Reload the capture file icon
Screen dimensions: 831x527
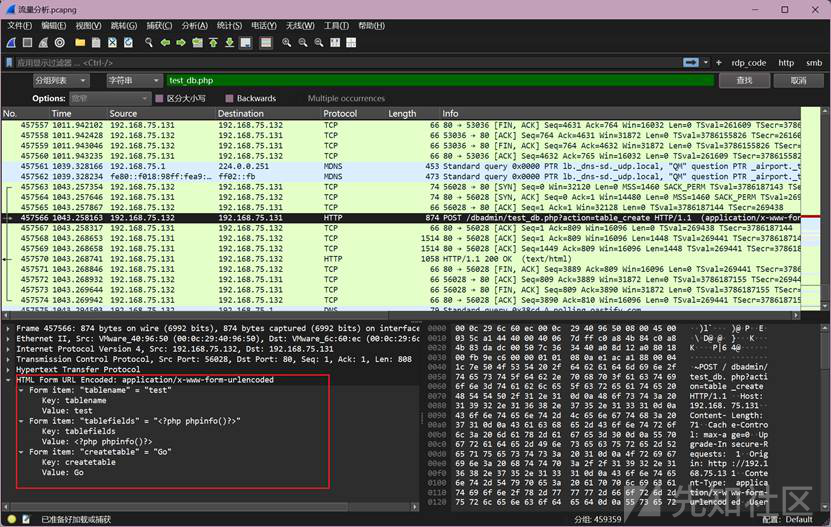coord(128,42)
